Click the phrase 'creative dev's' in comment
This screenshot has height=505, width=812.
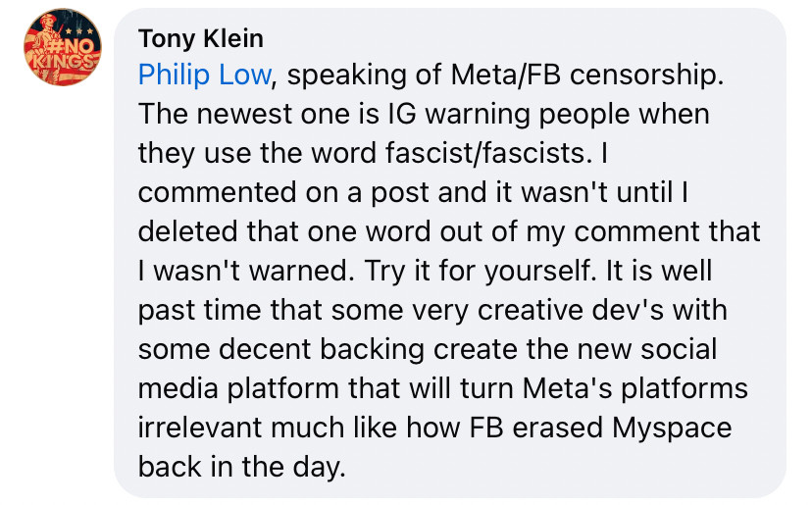tap(570, 310)
